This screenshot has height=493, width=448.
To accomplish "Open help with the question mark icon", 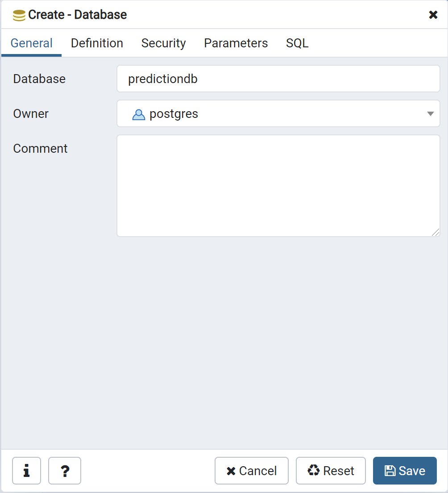I will (65, 471).
